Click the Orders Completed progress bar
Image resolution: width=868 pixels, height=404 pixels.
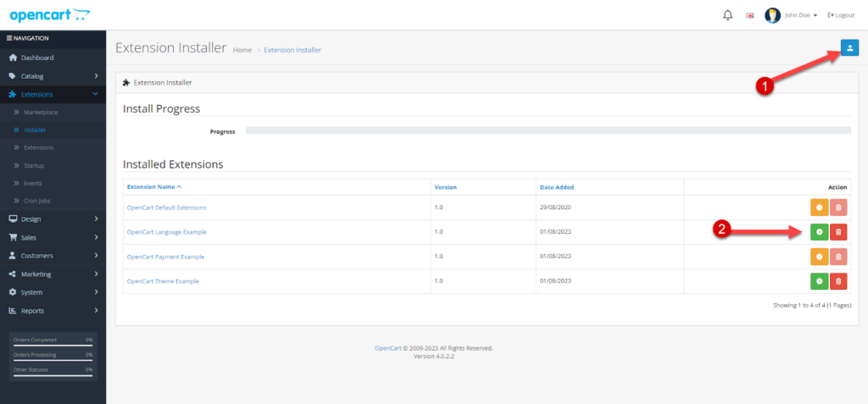[x=53, y=345]
